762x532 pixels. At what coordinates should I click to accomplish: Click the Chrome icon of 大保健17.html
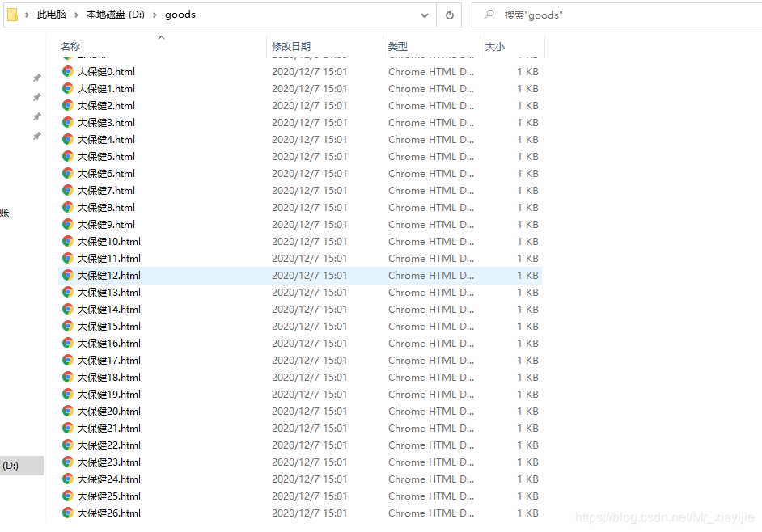point(68,361)
